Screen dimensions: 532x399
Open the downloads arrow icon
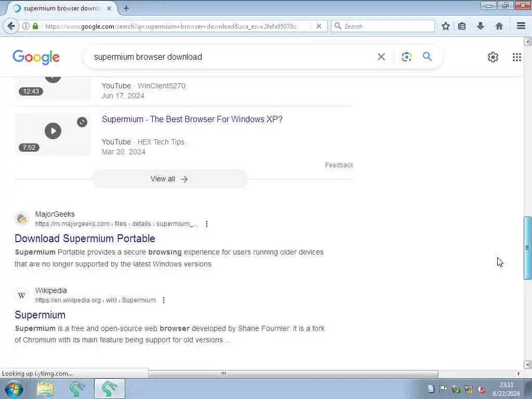coord(481,26)
